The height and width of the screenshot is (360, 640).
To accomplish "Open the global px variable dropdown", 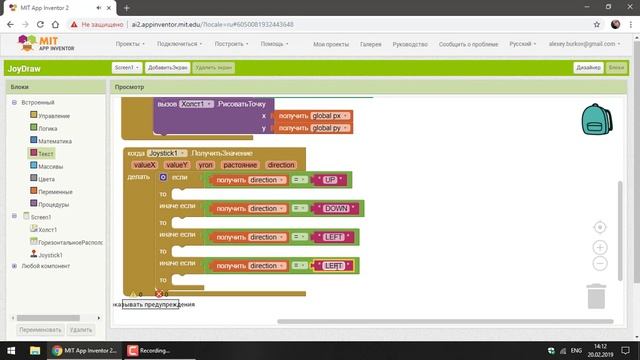I will point(330,116).
